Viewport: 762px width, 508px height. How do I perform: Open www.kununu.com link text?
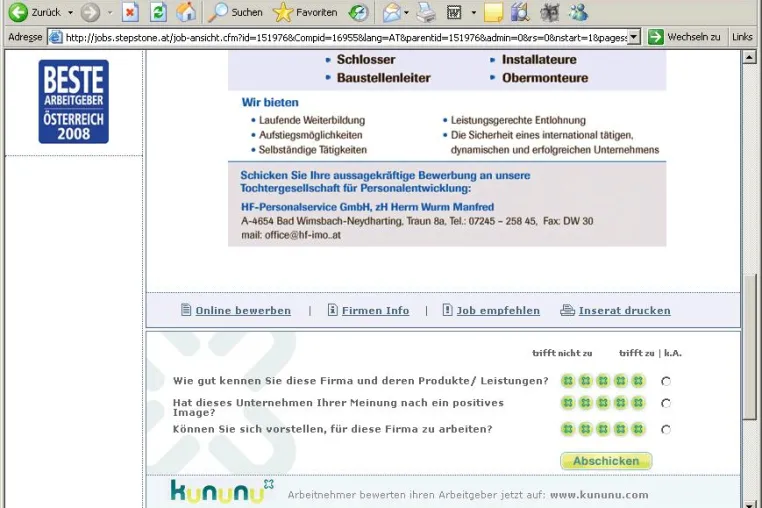coord(599,495)
